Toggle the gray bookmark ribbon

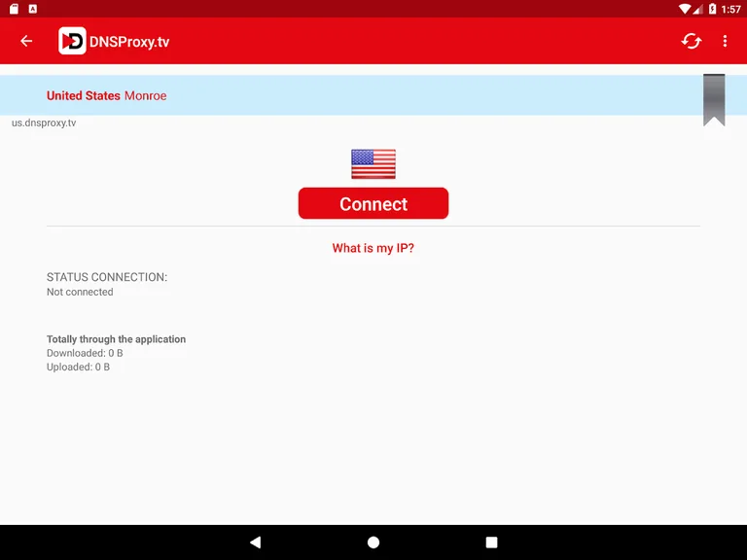(714, 100)
